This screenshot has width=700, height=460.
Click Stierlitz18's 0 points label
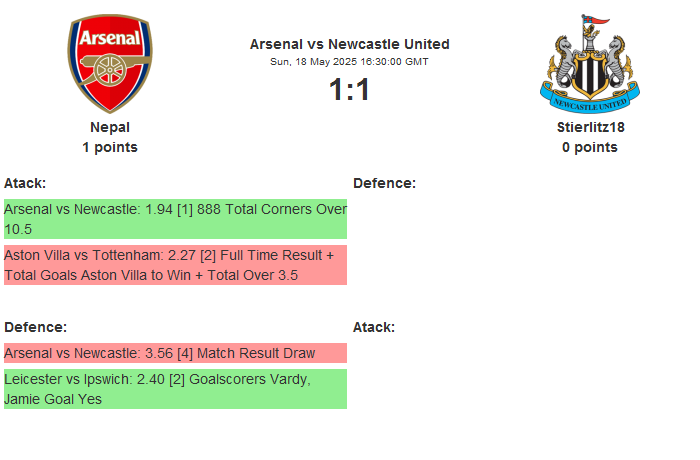point(590,147)
